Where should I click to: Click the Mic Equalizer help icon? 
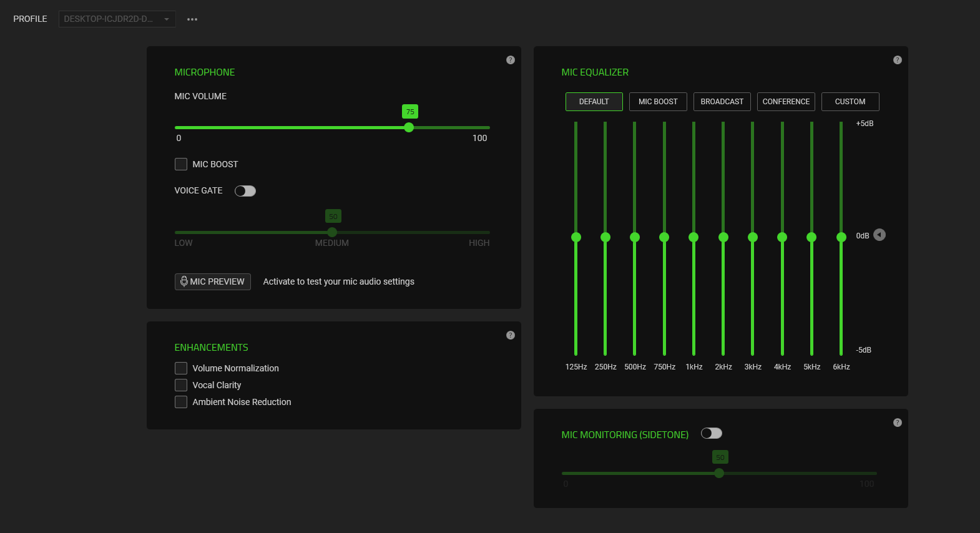(897, 60)
